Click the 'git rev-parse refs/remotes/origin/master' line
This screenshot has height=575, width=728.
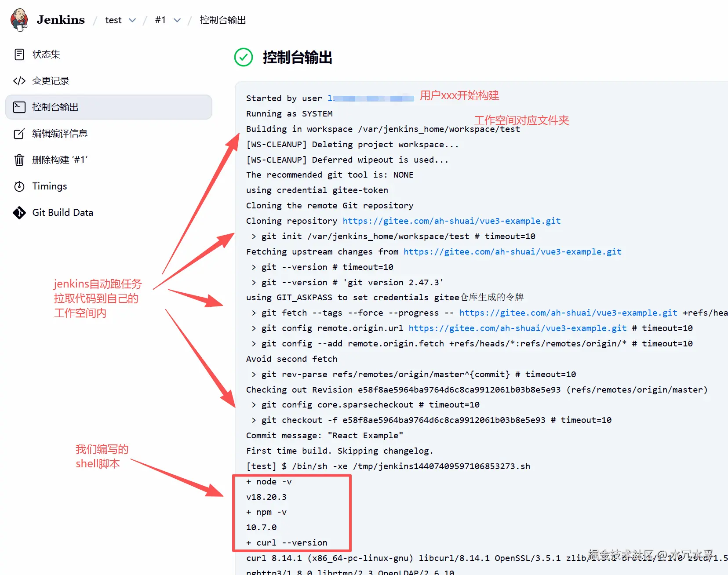(413, 375)
